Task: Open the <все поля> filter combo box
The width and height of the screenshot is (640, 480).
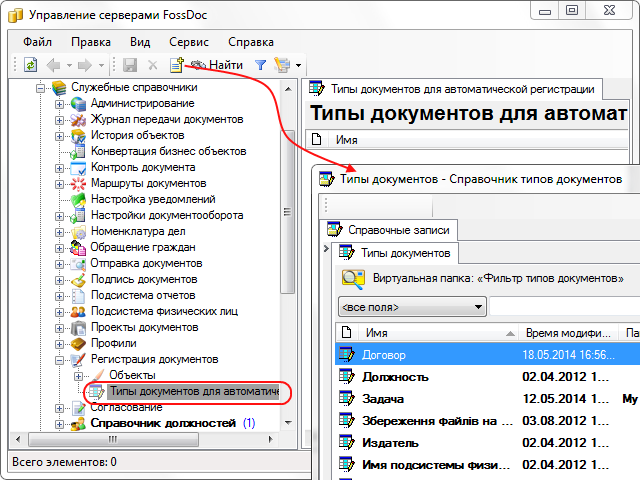Action: tap(412, 307)
